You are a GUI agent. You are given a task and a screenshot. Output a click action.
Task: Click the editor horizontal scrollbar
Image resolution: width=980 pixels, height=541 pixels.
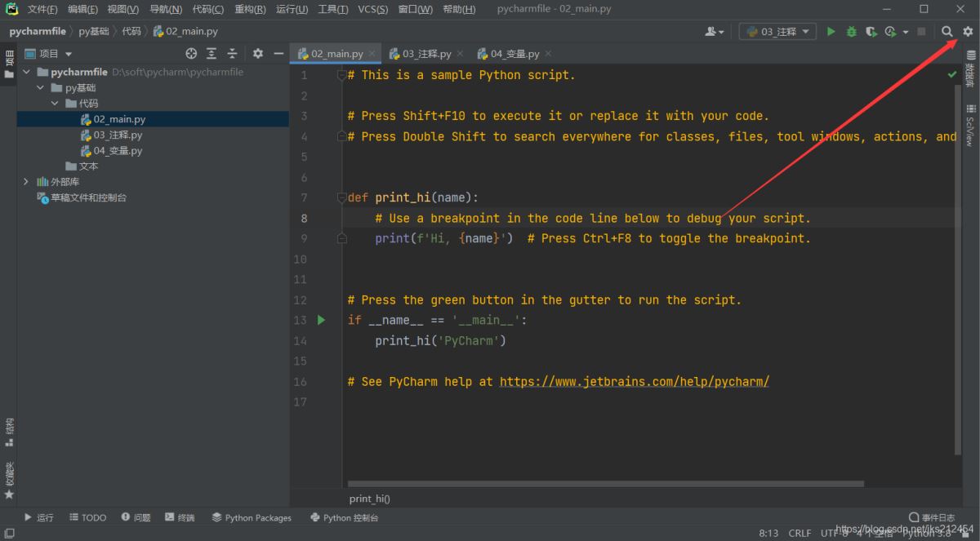604,484
